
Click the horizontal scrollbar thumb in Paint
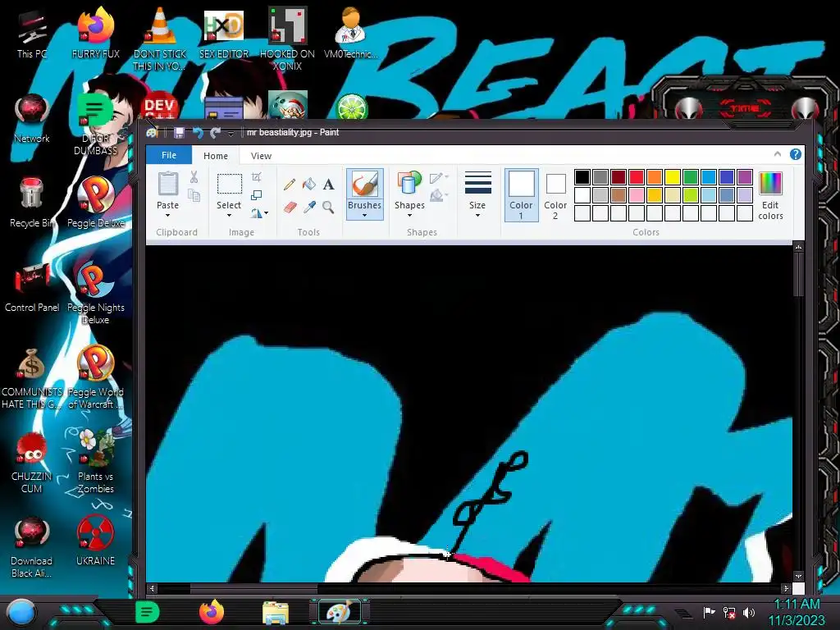(253, 588)
